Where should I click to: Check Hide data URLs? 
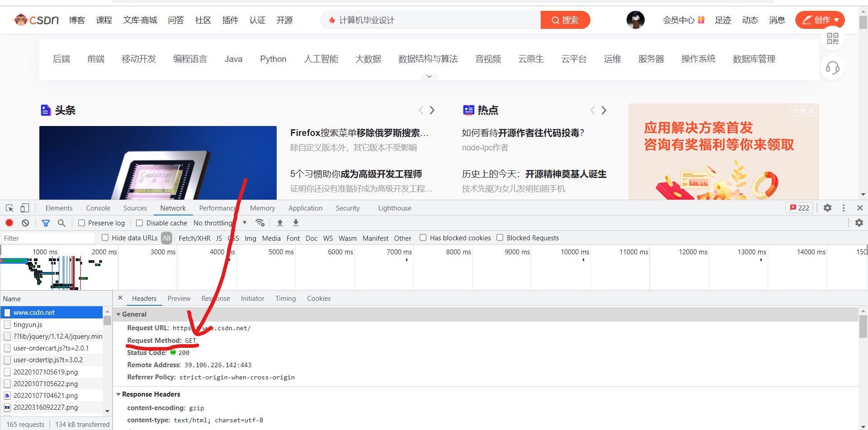pos(105,238)
